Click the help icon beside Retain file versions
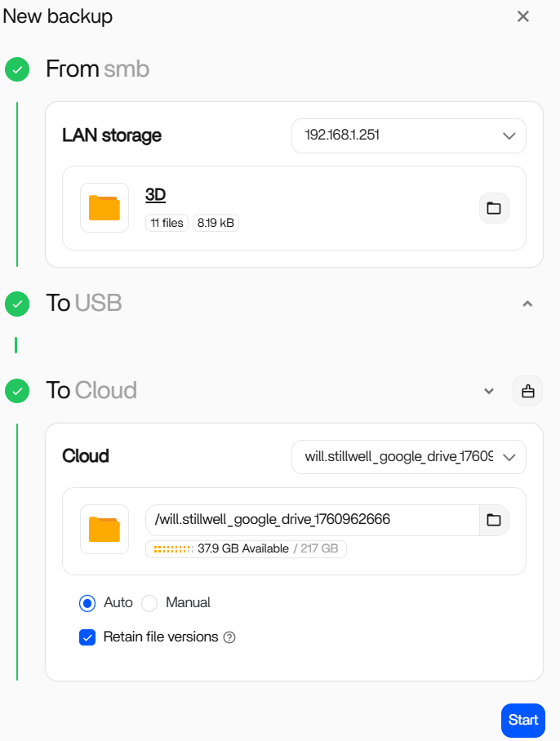Viewport: 560px width, 741px height. [229, 637]
